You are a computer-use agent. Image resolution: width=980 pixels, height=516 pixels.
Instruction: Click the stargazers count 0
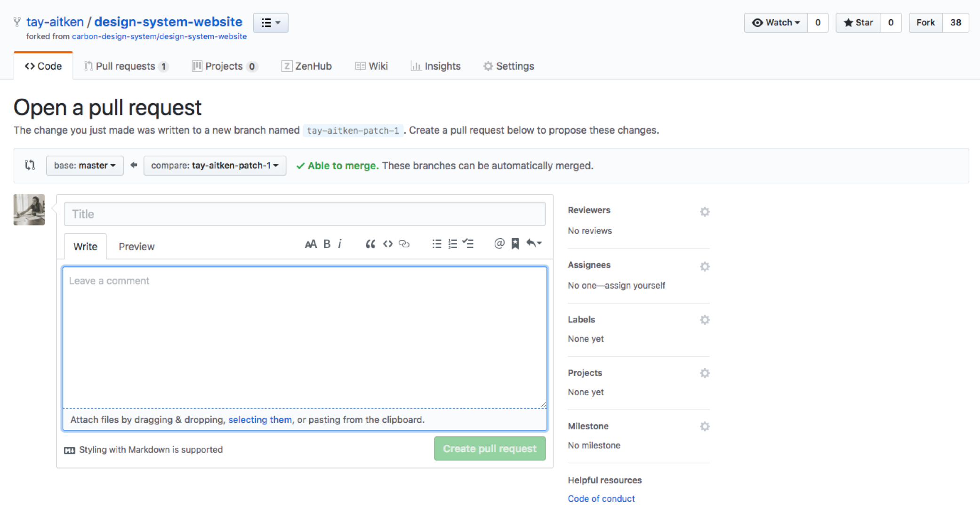[891, 23]
